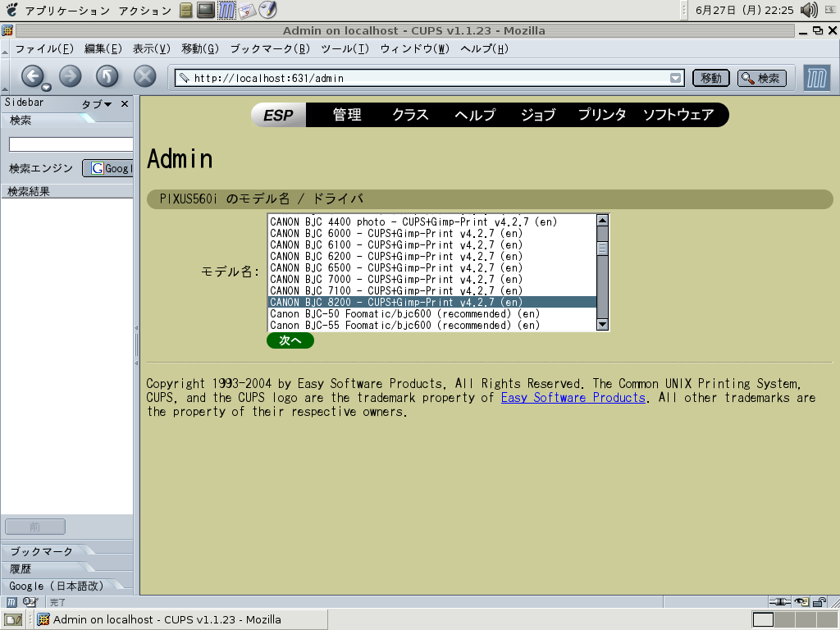Launch the Mozilla browser panel icon

click(x=226, y=10)
